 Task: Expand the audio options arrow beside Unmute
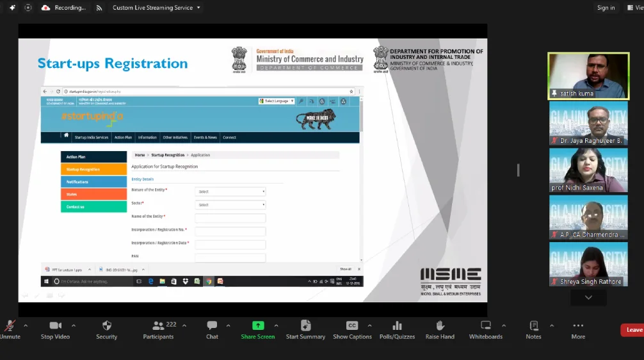(26, 325)
